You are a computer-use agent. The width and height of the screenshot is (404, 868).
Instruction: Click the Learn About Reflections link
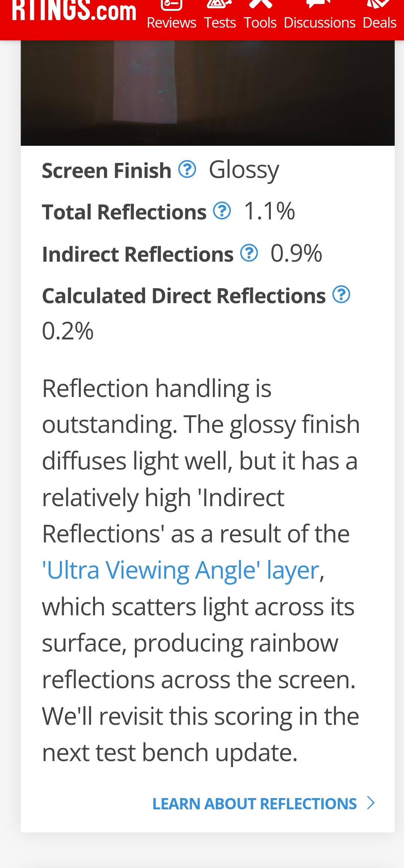(x=254, y=804)
